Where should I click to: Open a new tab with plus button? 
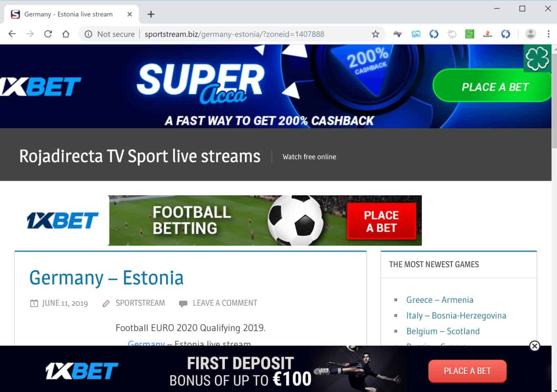[151, 14]
